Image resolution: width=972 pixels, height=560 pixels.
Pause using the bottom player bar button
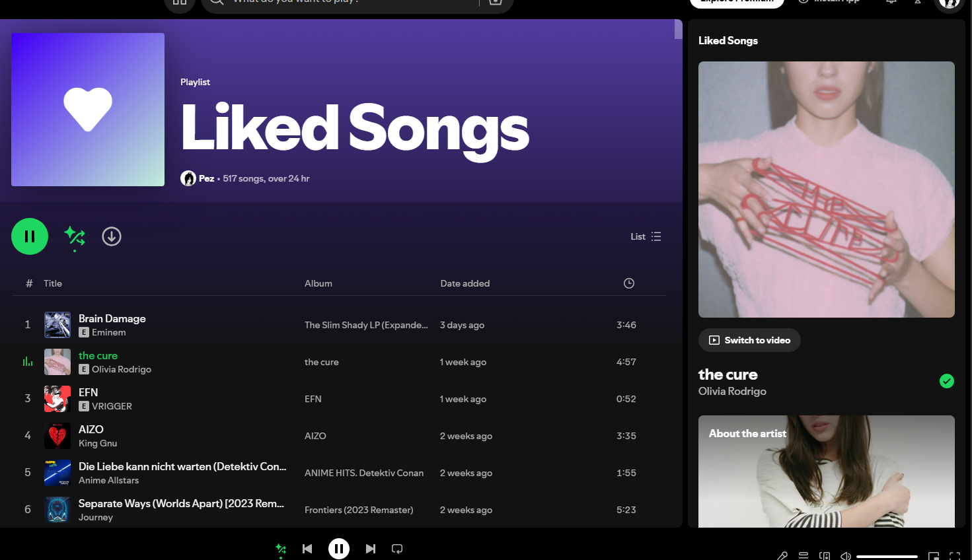339,549
